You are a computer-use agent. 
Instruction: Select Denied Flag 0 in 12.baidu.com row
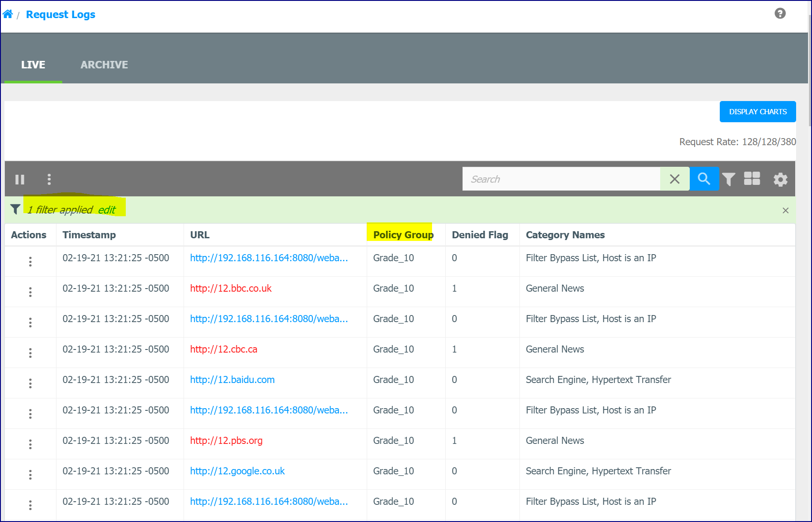click(455, 380)
